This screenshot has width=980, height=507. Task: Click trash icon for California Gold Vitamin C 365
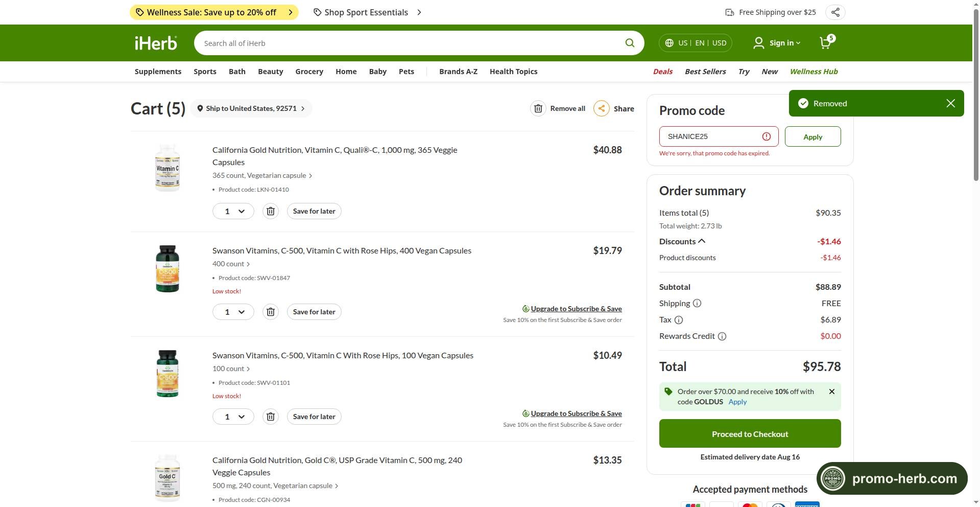coord(271,211)
